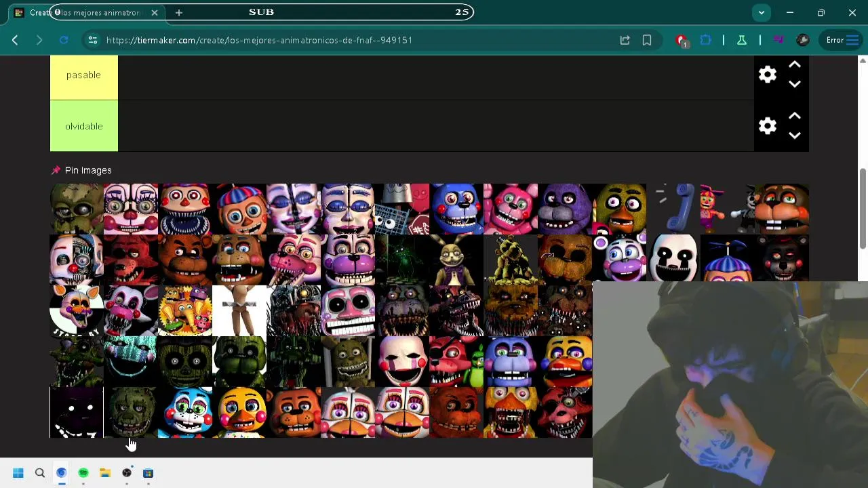Open the blue puzzle-piece extensions icon
Screen dimensions: 868x488
pos(706,40)
